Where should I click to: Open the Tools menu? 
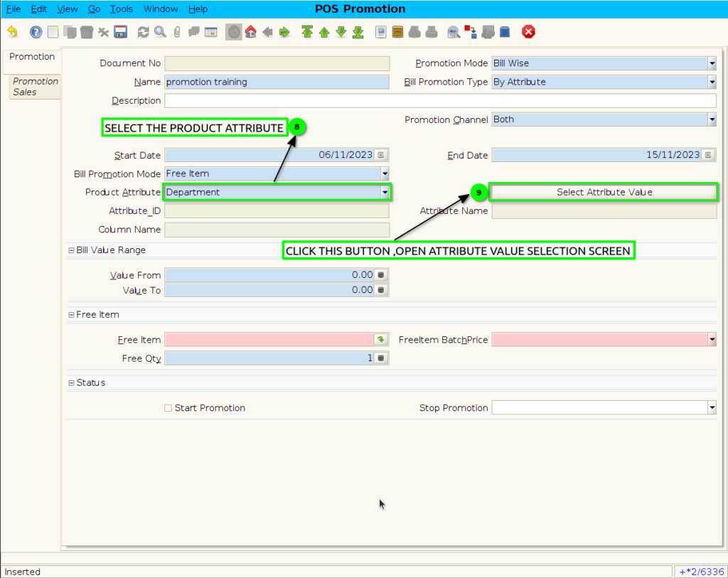click(121, 9)
